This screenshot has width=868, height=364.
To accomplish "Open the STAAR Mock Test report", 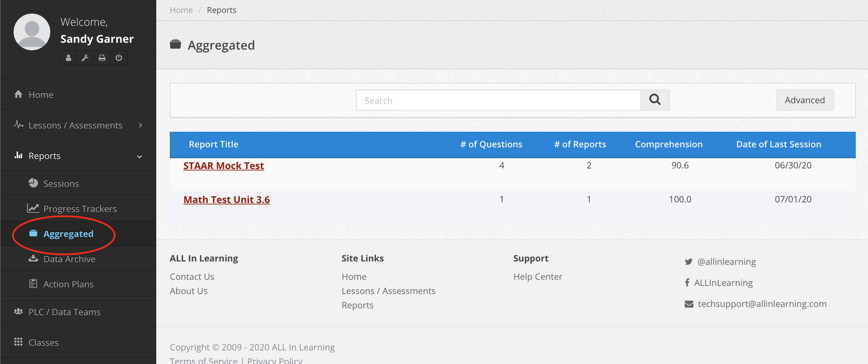I will click(x=223, y=166).
